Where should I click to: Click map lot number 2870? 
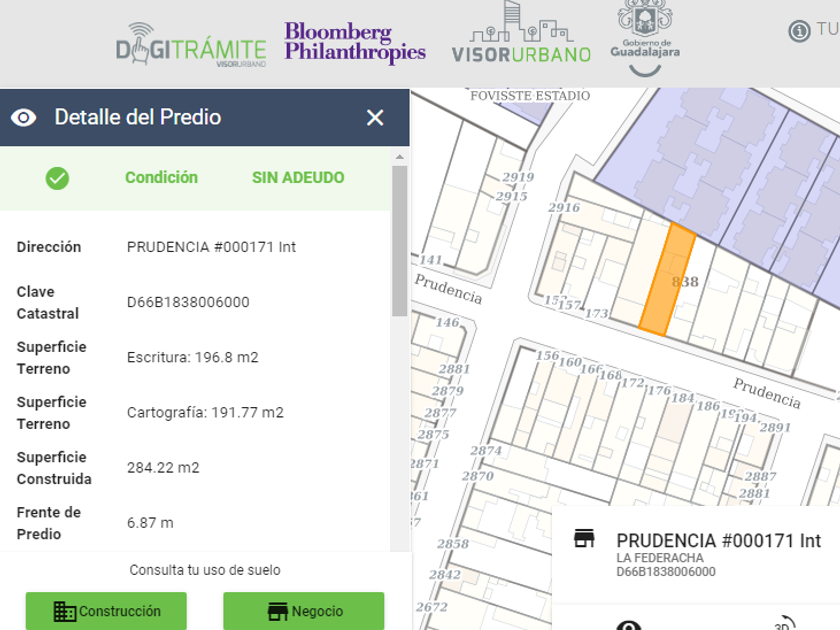coord(477,476)
